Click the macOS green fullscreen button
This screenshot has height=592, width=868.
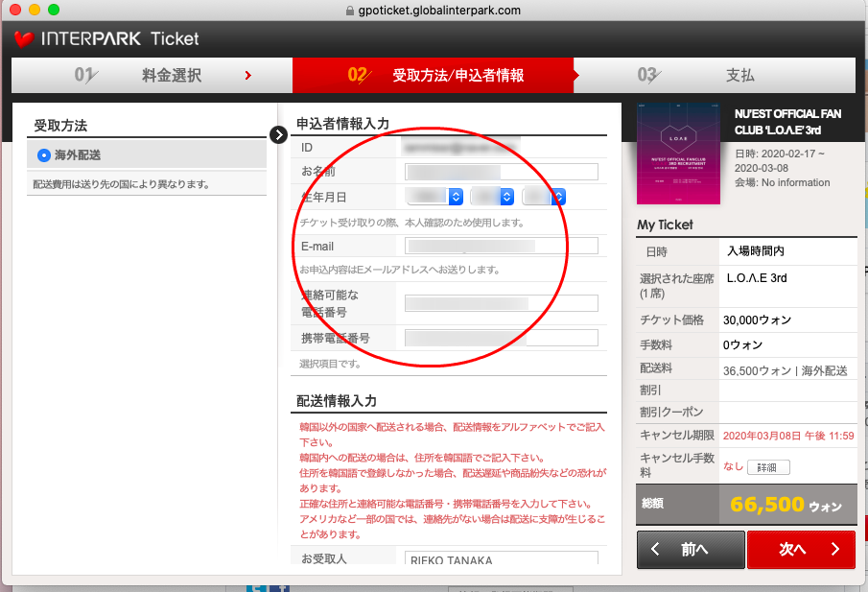pos(53,10)
